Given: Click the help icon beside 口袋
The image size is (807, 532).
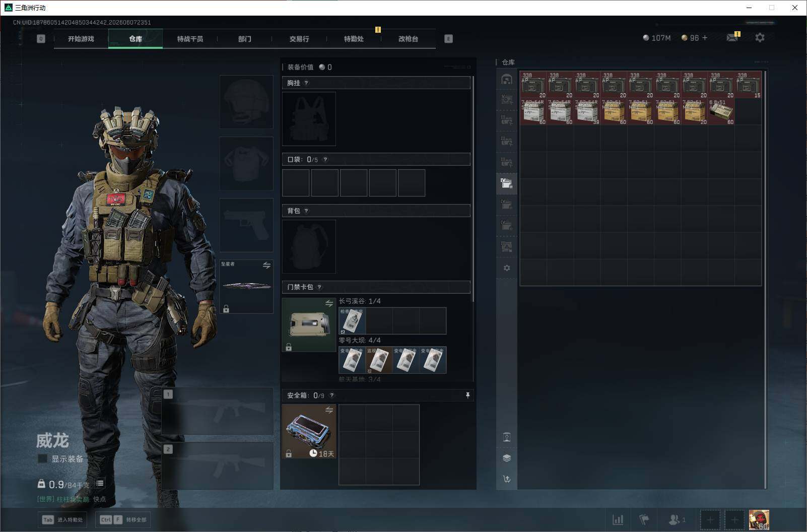Looking at the screenshot, I should (x=325, y=160).
